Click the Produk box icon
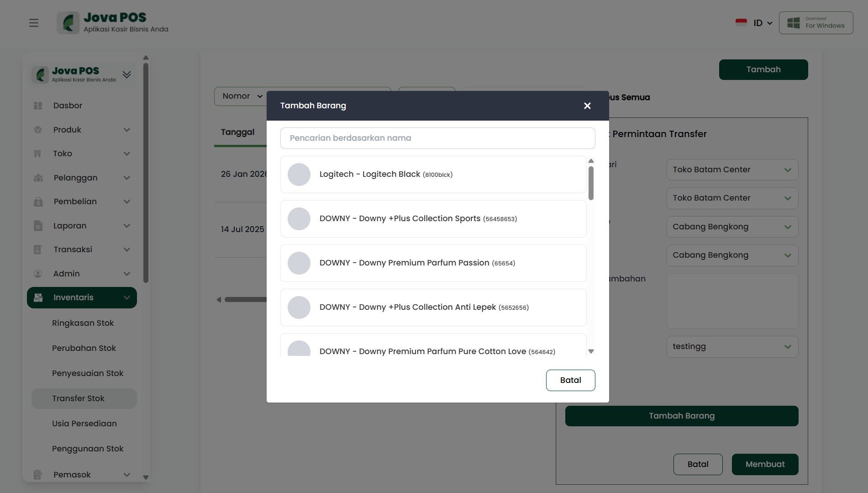Viewport: 868px width, 493px height. (x=38, y=130)
